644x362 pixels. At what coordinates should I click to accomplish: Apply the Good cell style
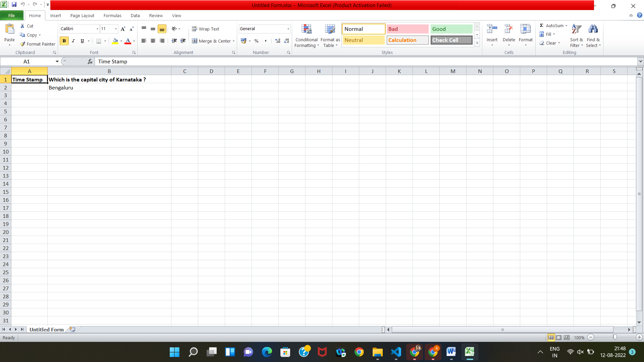point(451,29)
